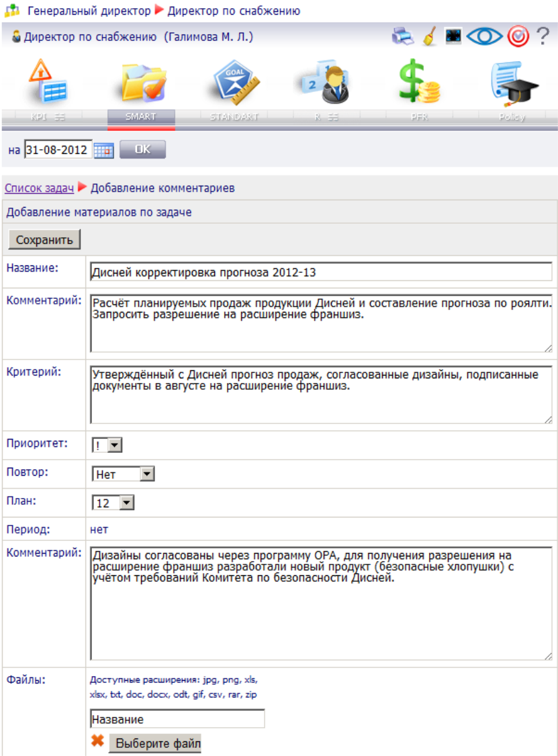Click the OK date button
This screenshot has height=756, width=558.
(x=142, y=149)
